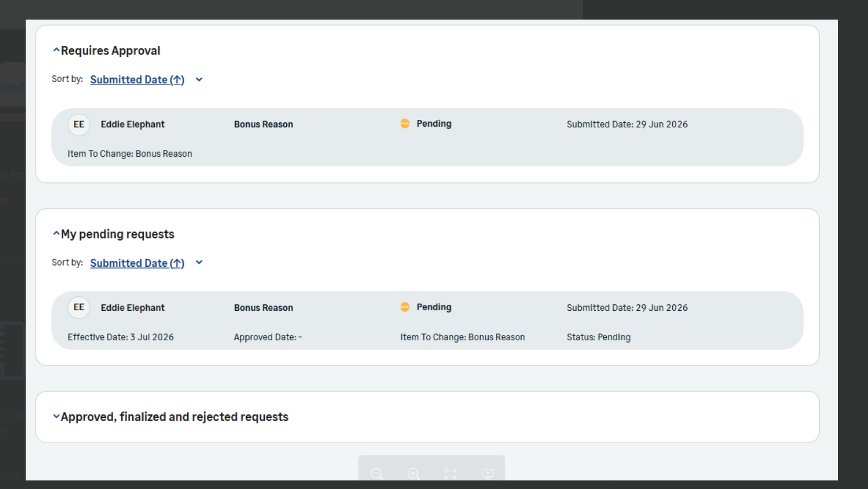868x489 pixels.
Task: Click Approved, finalized and rejected requests heading
Action: click(x=174, y=417)
